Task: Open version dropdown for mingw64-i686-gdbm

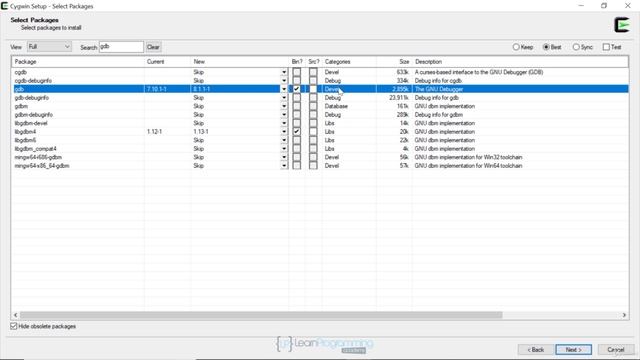Action: [x=284, y=157]
